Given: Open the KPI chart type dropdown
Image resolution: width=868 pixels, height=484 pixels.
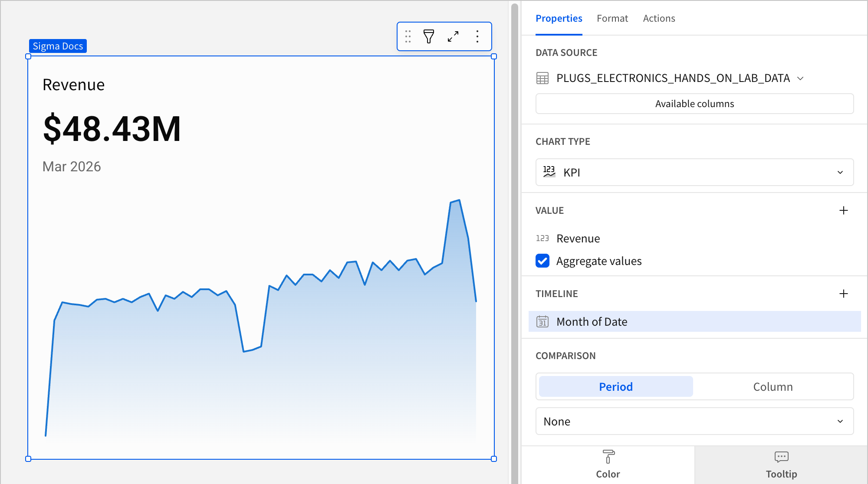Looking at the screenshot, I should tap(694, 172).
